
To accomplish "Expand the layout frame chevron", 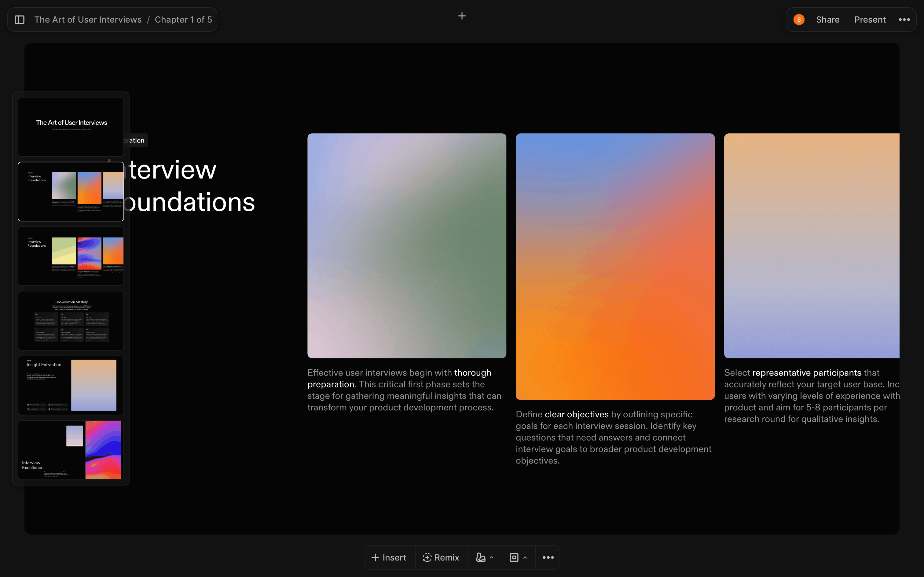I will (525, 557).
